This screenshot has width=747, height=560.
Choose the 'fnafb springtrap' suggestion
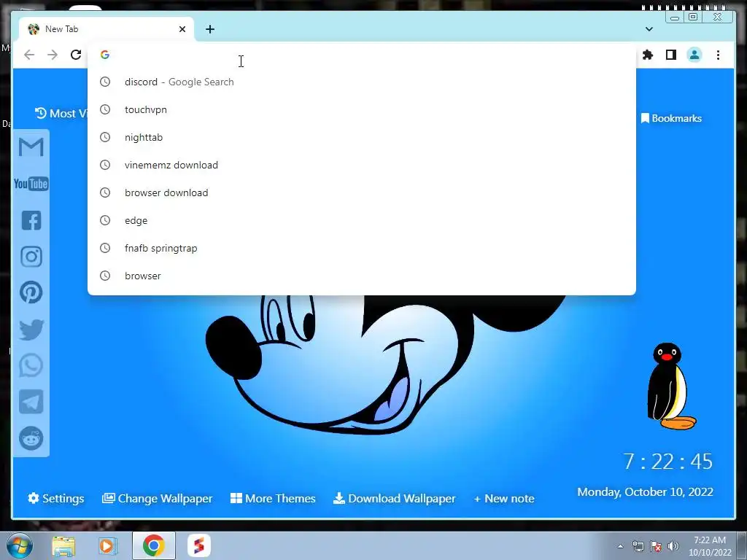click(362, 248)
